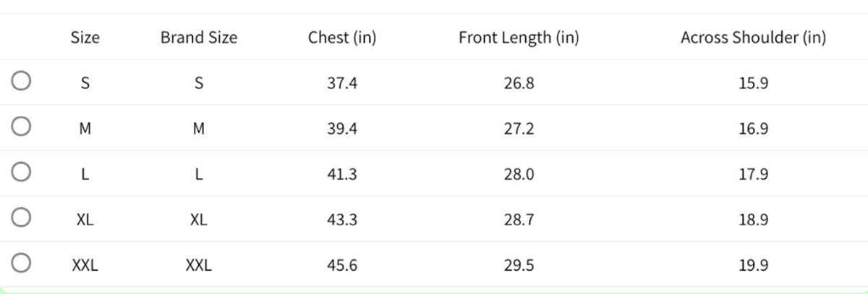Viewport: 868px width, 294px height.
Task: Click the Brand Size column header
Action: coord(199,38)
